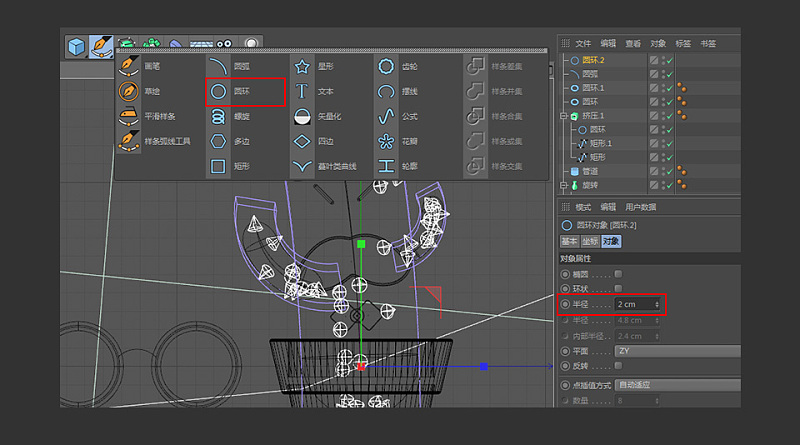Click the 半径 radius stepper arrows
800x445 pixels.
[x=657, y=304]
